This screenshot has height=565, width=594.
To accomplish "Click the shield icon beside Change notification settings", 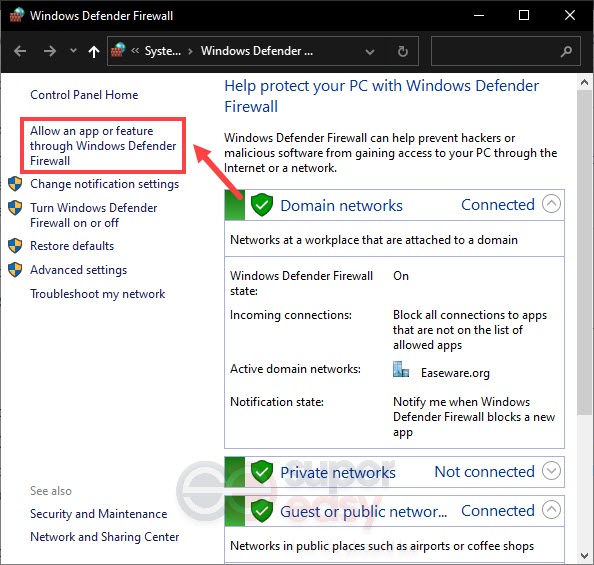I will [15, 184].
